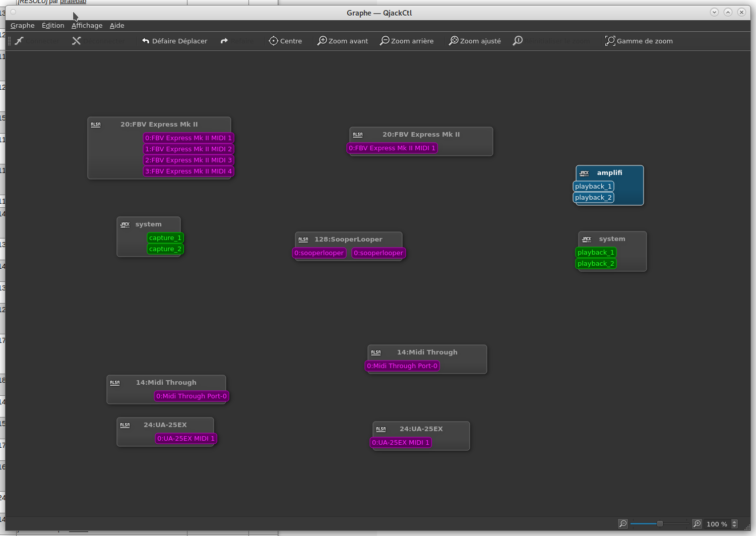Click the ALSA icon on the four-port FBV Express node
756x536 pixels.
click(x=96, y=125)
